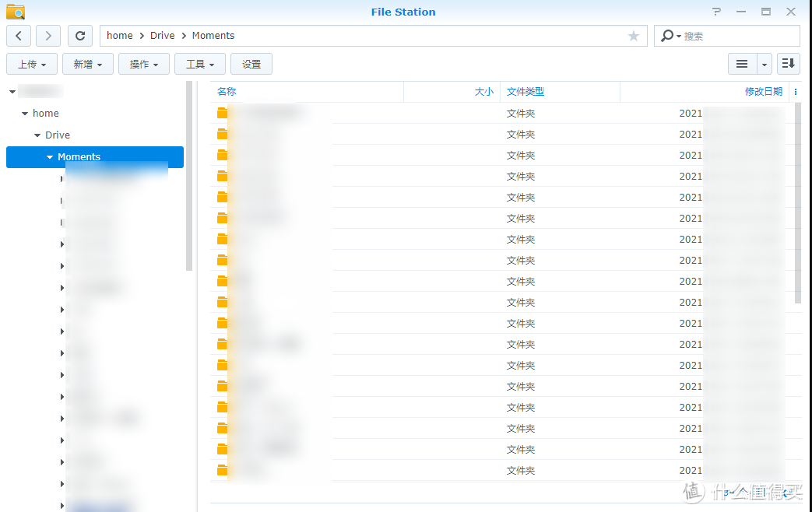The height and width of the screenshot is (512, 812).
Task: Click the file list vertical scrollbar
Action: (797, 203)
